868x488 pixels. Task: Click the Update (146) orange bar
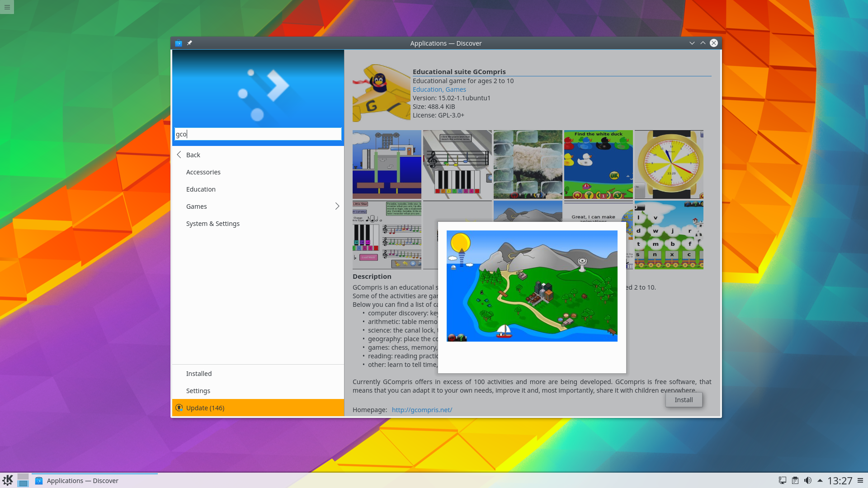click(258, 408)
